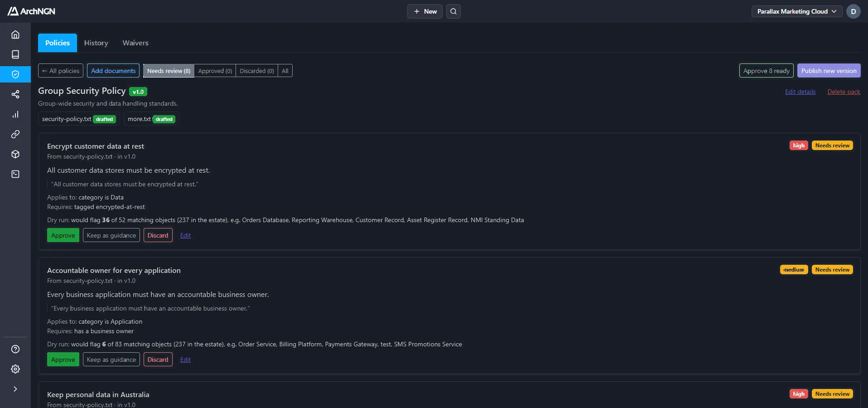Expand the sidebar with chevron arrow
This screenshot has width=868, height=408.
tap(15, 389)
